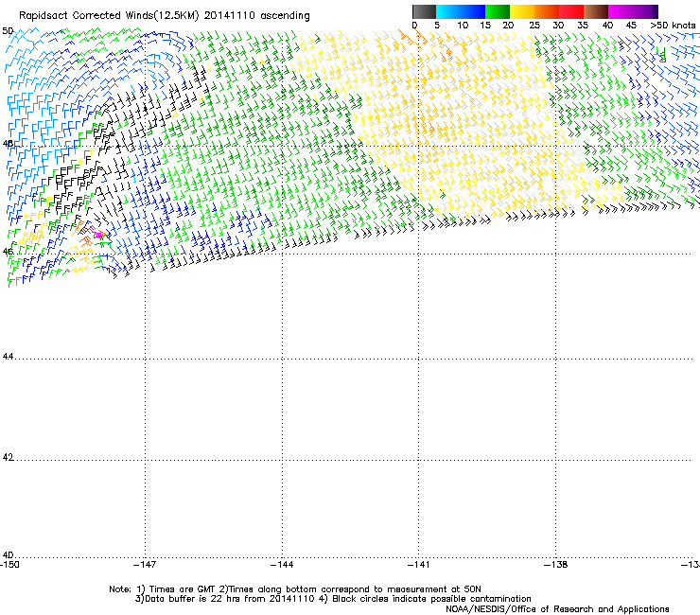700x615 pixels.
Task: Click the dark purple 45-50 knots swatch
Action: [x=645, y=11]
